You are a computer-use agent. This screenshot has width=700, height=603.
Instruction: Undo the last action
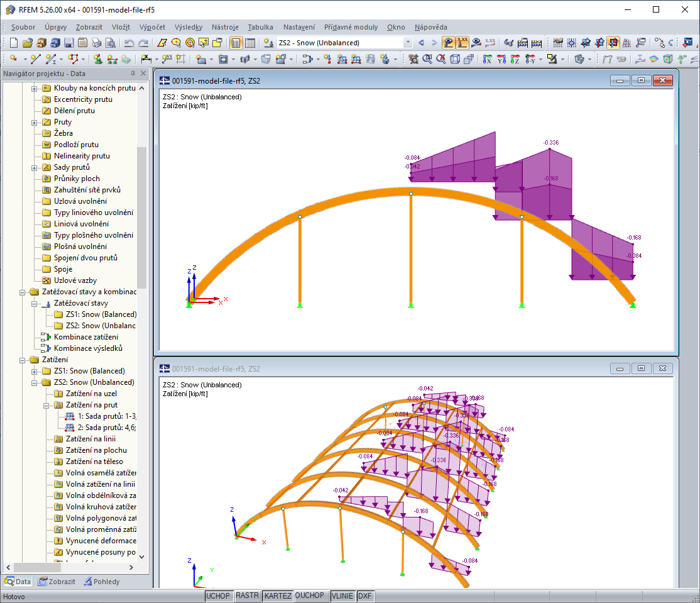click(129, 43)
